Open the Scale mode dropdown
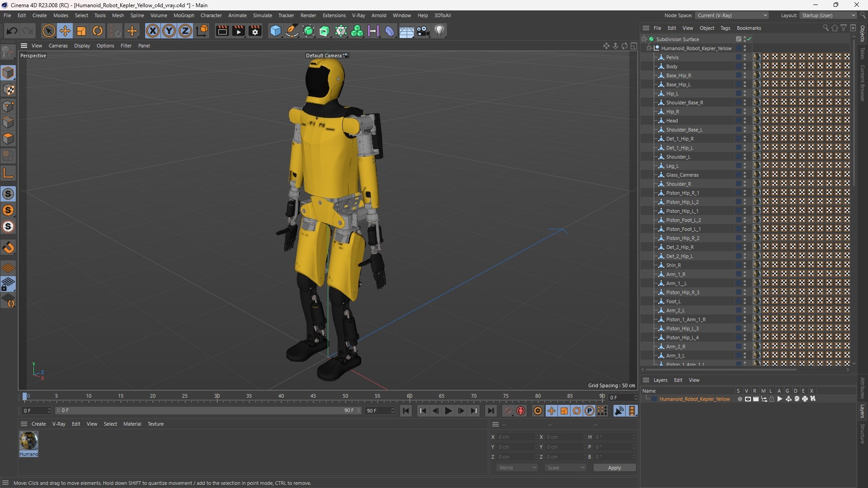 (x=565, y=468)
